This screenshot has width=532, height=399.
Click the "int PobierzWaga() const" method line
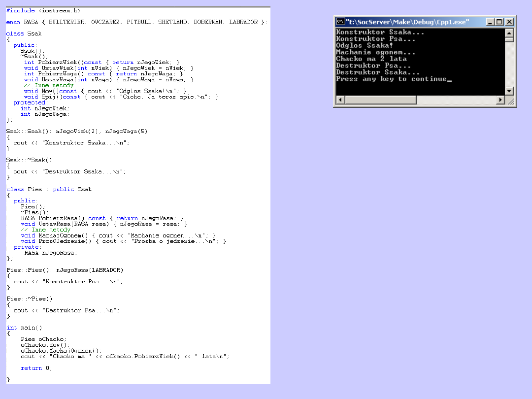click(103, 73)
